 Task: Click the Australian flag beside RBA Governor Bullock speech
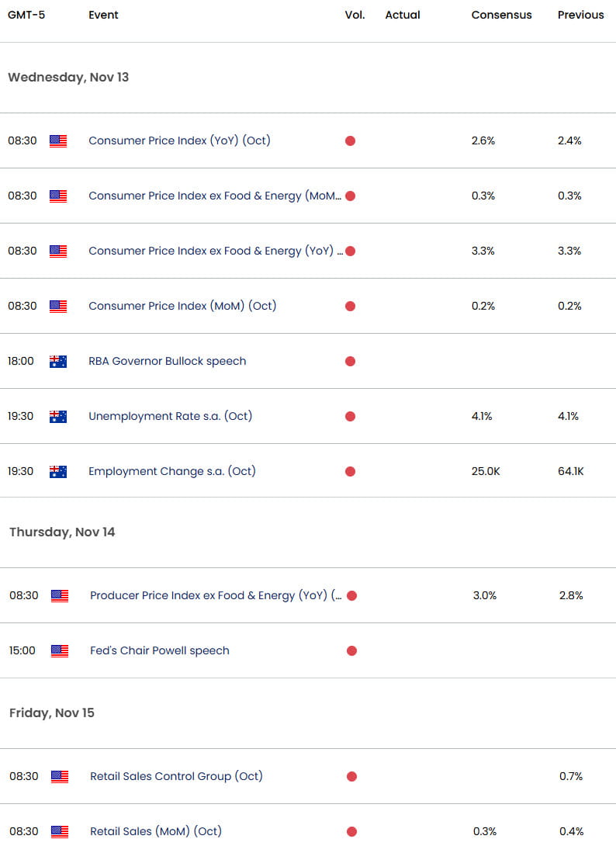coord(57,361)
